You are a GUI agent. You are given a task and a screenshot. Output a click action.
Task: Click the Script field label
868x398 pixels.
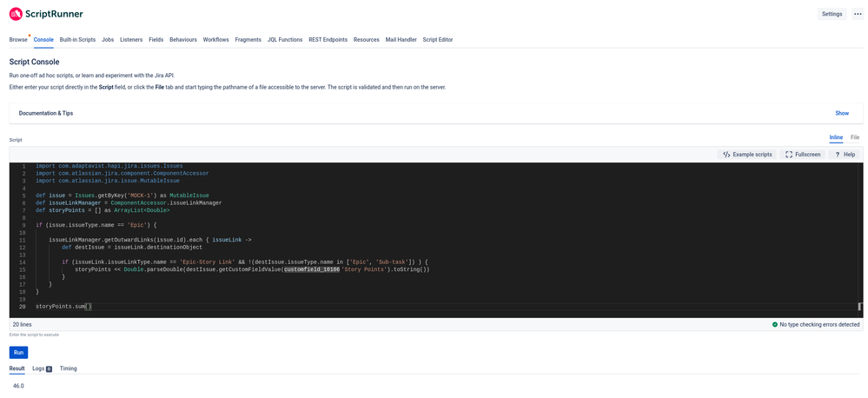tap(16, 140)
